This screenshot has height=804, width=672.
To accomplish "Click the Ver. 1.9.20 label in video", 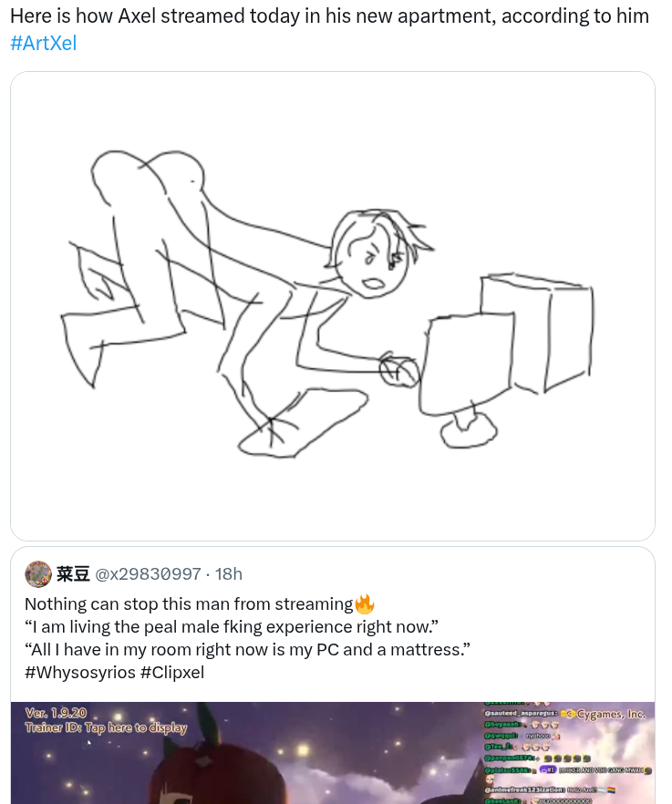I will (x=56, y=713).
